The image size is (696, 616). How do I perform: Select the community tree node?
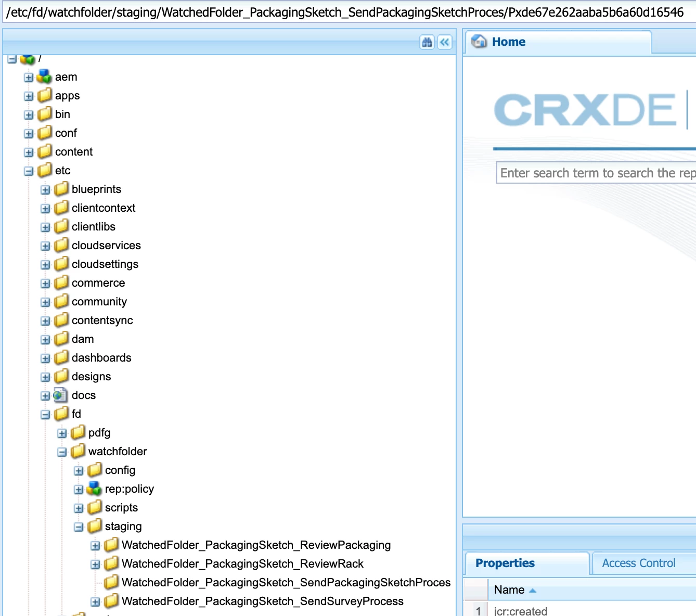pyautogui.click(x=99, y=301)
